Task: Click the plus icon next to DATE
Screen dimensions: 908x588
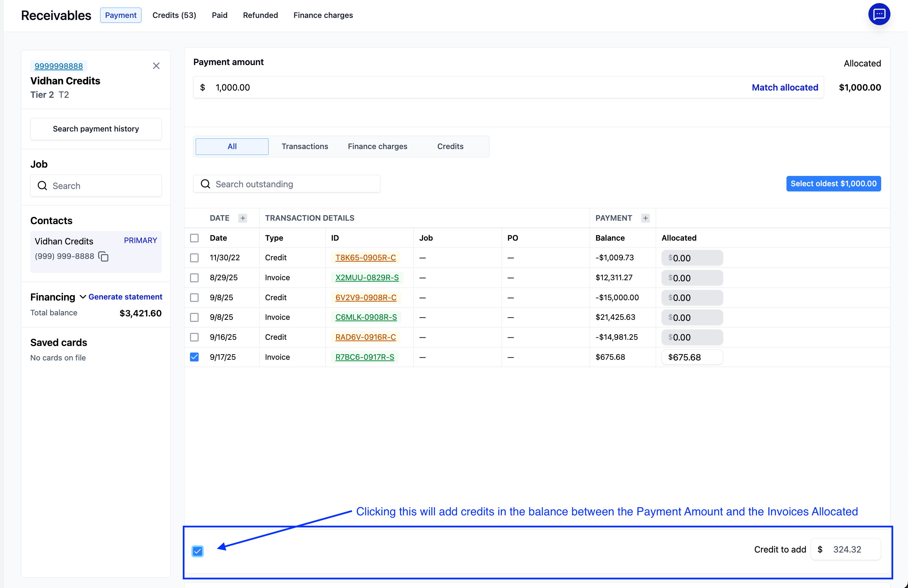Action: click(x=243, y=218)
